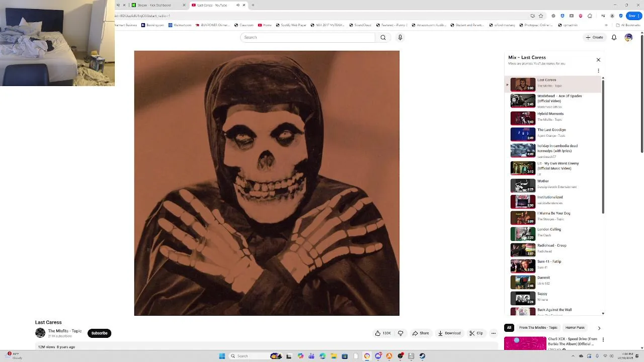Image resolution: width=644 pixels, height=362 pixels.
Task: Open Copilot from the taskbar
Action: coord(300,356)
